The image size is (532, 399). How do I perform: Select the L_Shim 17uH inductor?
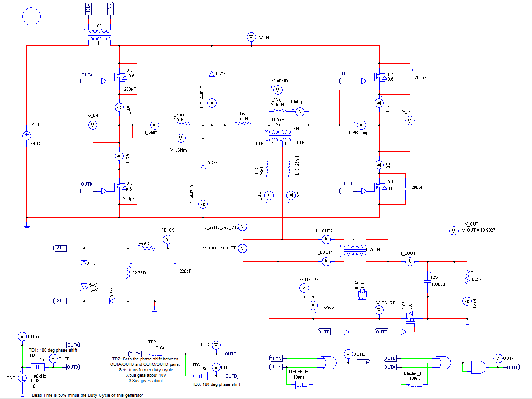click(183, 123)
